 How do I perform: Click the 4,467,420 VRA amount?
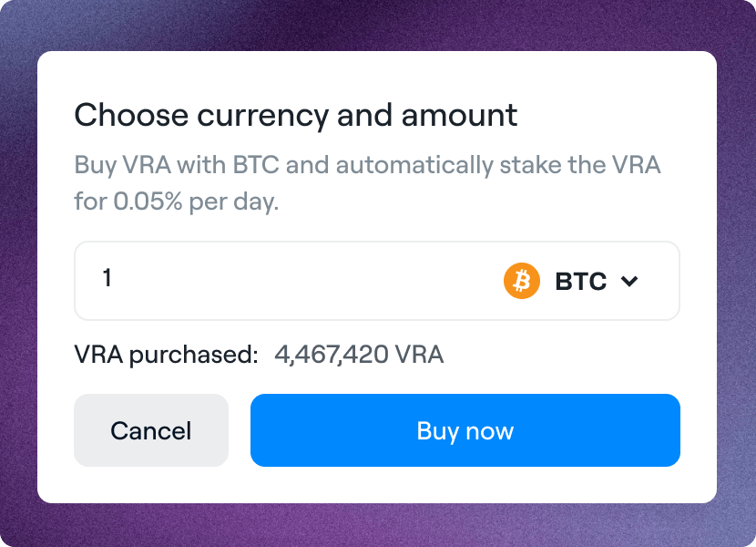coord(358,354)
